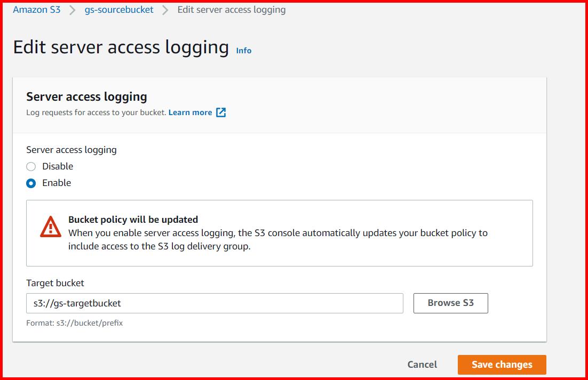This screenshot has width=588, height=380.
Task: Click the Info link beside the page title
Action: (243, 51)
